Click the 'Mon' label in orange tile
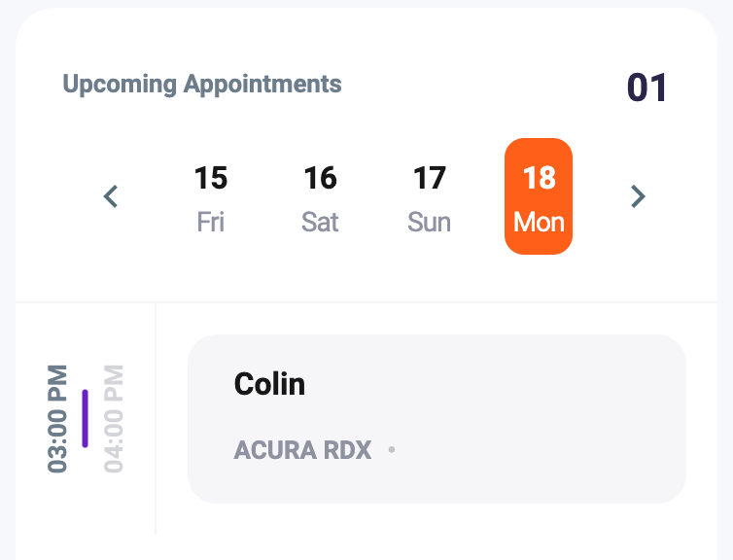The height and width of the screenshot is (560, 733). point(539,222)
